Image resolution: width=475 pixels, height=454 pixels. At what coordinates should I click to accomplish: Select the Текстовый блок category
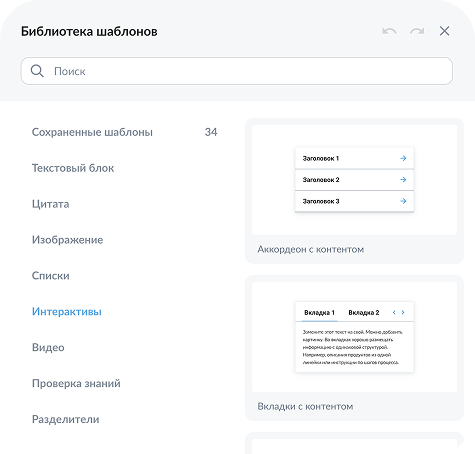coord(73,168)
